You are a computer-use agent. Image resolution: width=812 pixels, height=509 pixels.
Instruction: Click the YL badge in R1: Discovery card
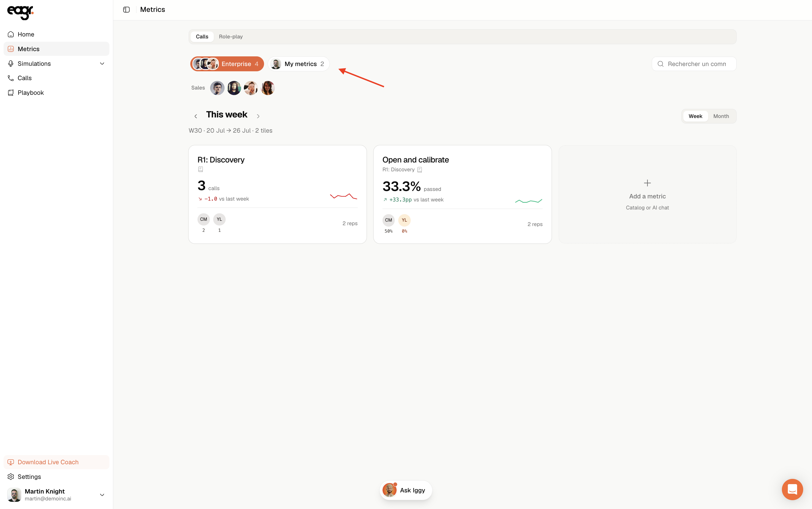click(219, 219)
